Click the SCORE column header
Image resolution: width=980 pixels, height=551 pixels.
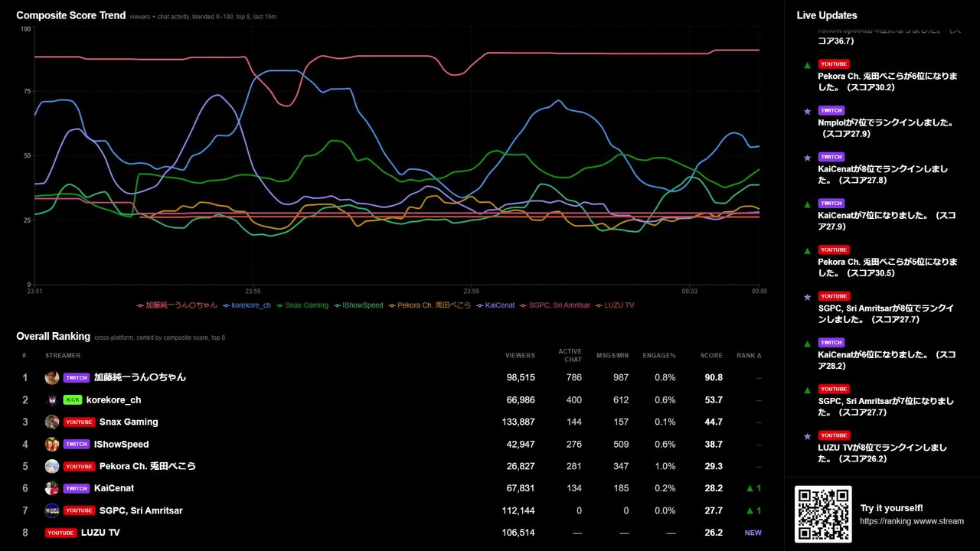tap(711, 356)
